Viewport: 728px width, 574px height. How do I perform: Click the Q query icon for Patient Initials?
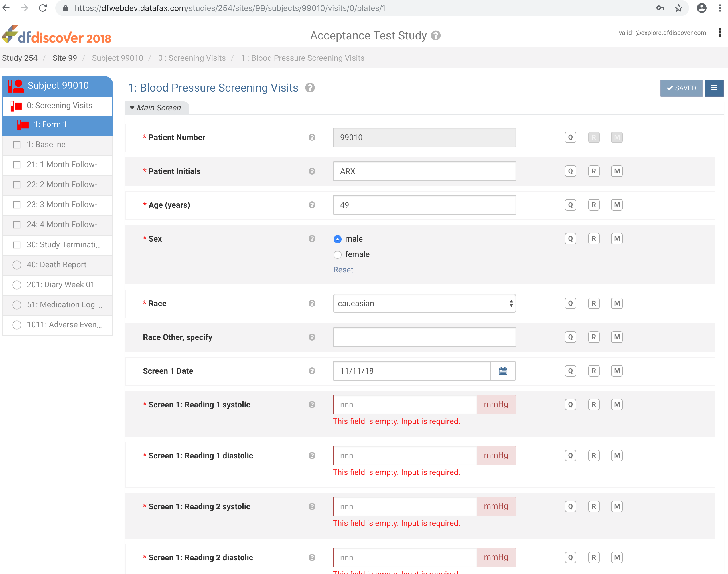pos(570,171)
